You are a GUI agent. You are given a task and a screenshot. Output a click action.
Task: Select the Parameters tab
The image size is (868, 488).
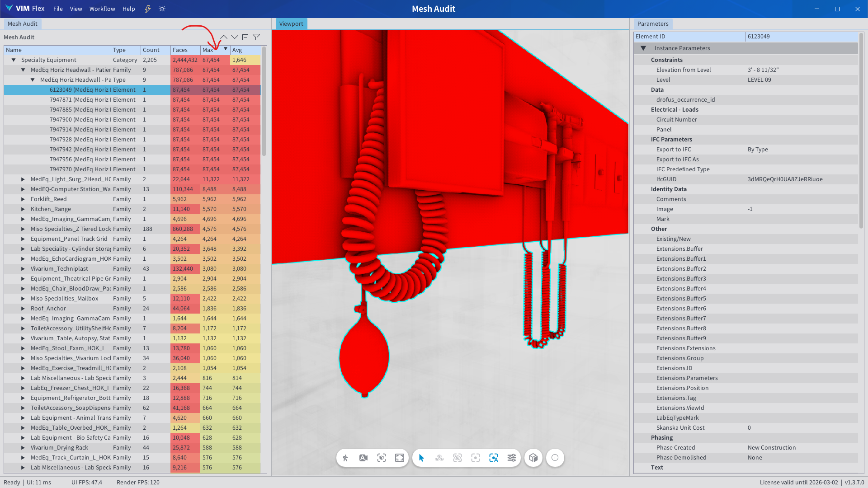652,23
